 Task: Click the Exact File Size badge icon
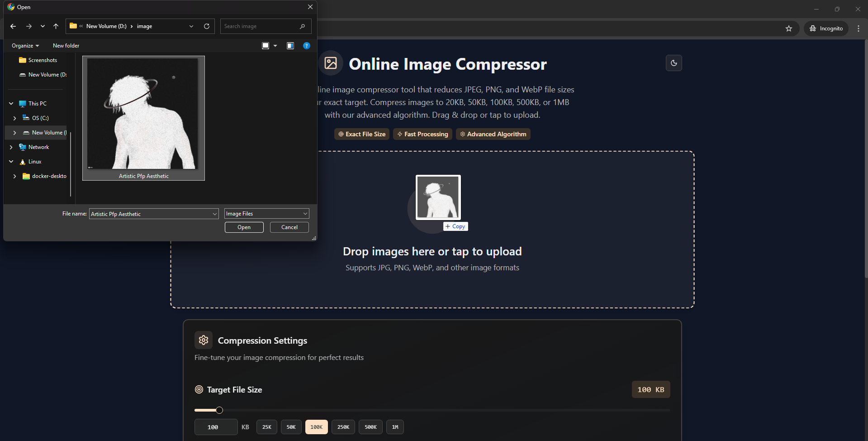(341, 134)
